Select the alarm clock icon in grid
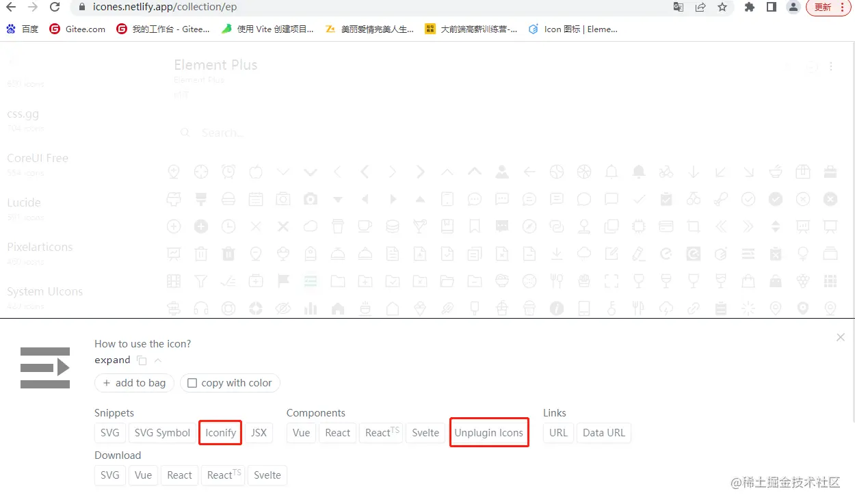Image resolution: width=855 pixels, height=504 pixels. click(228, 172)
